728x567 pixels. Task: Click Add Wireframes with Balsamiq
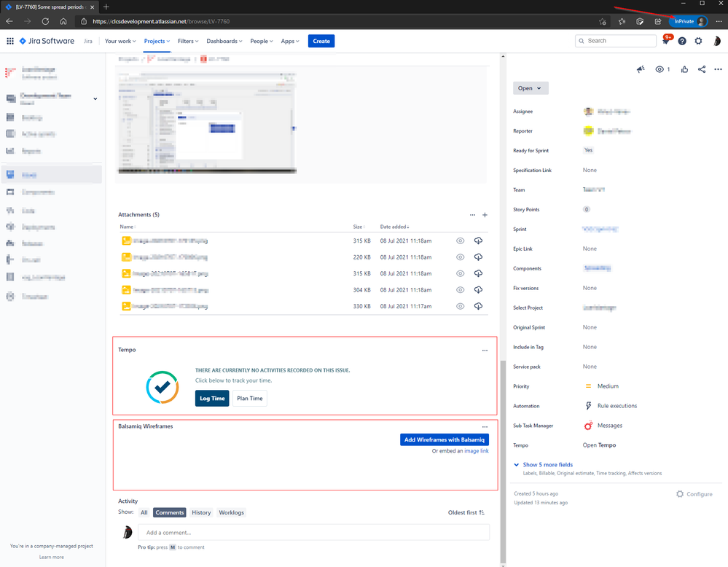click(x=445, y=439)
